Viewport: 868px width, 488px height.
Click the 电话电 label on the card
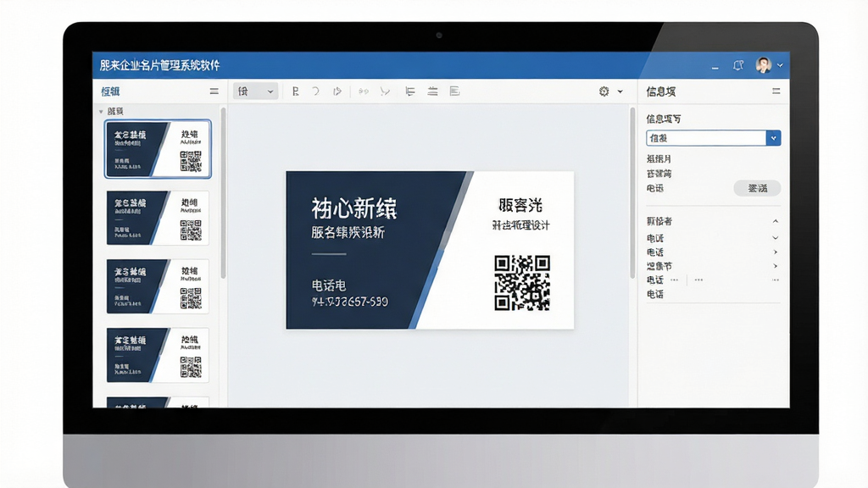tap(329, 286)
